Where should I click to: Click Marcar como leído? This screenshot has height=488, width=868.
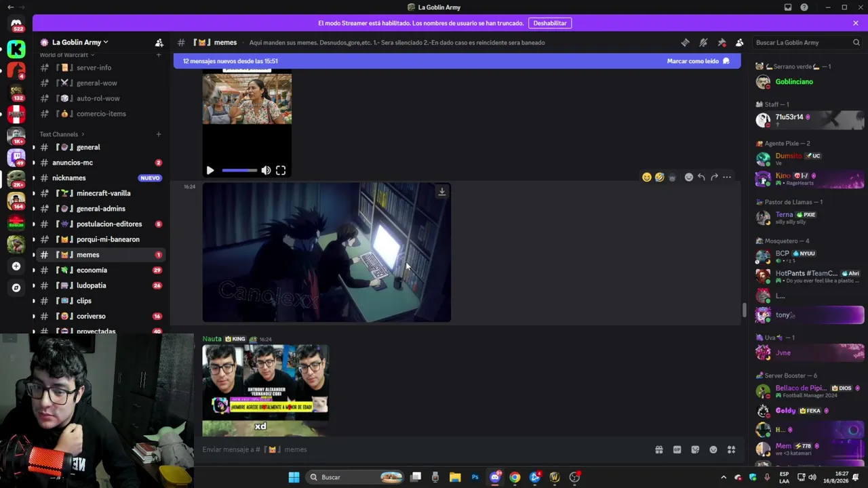[698, 61]
